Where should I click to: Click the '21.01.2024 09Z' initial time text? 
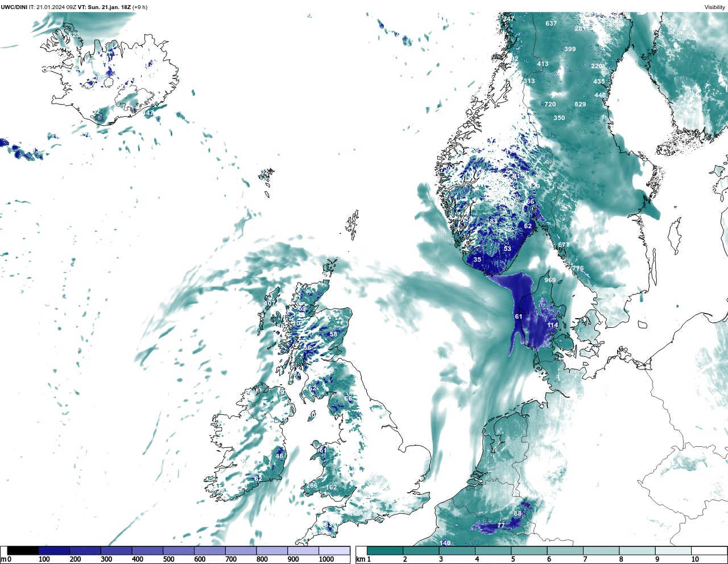56,7
